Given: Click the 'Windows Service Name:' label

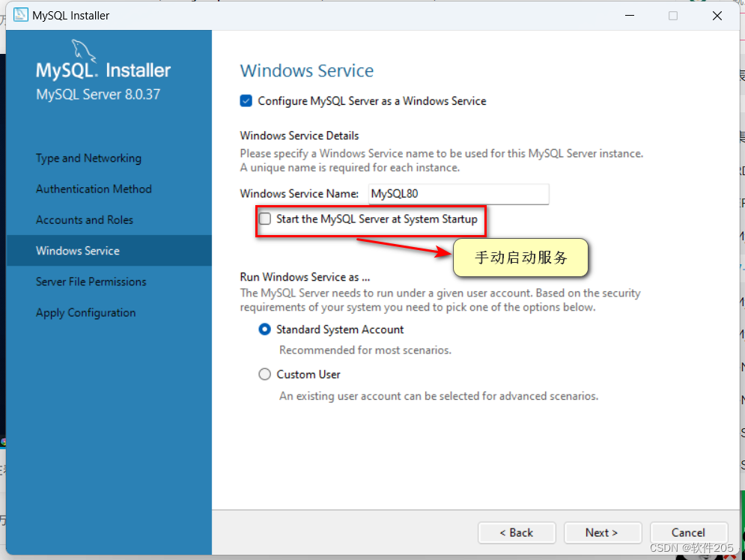Looking at the screenshot, I should (x=299, y=194).
